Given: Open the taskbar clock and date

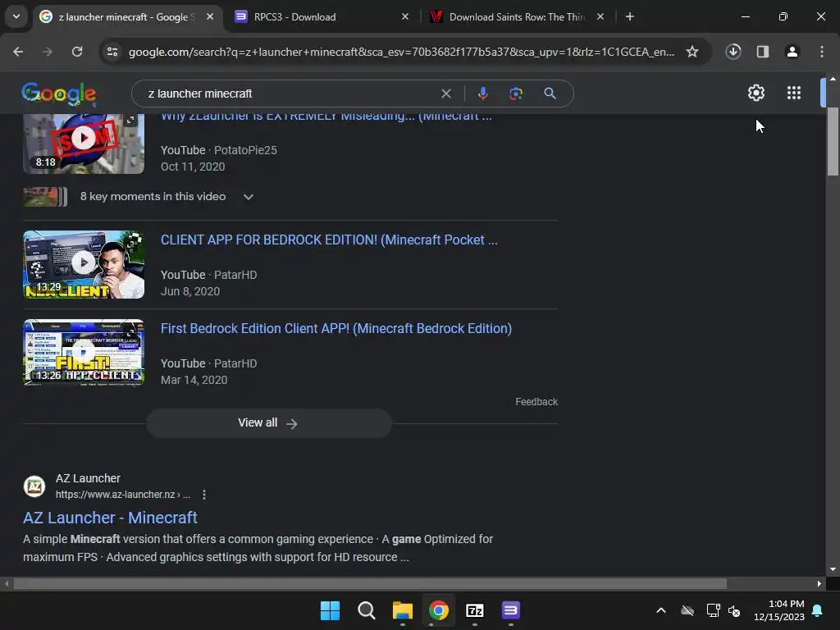Looking at the screenshot, I should tap(779, 610).
